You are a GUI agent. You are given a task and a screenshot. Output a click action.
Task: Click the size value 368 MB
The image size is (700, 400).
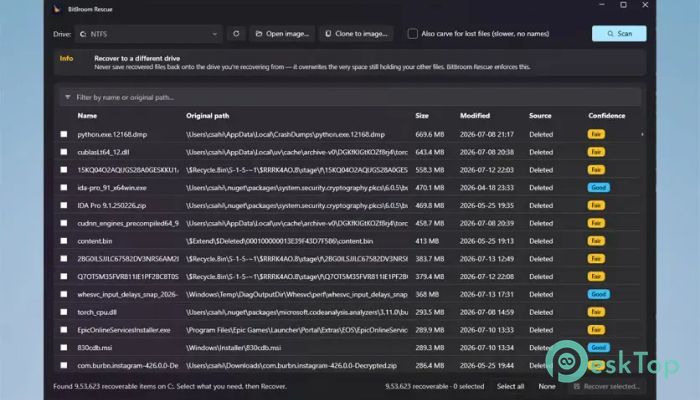tap(427, 294)
